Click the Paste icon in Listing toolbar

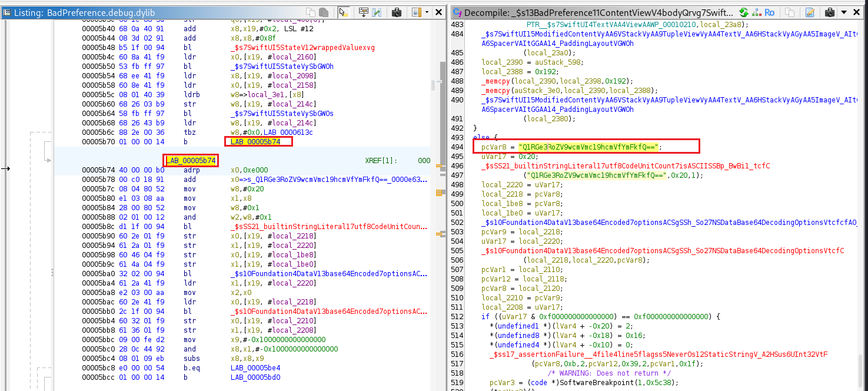323,12
